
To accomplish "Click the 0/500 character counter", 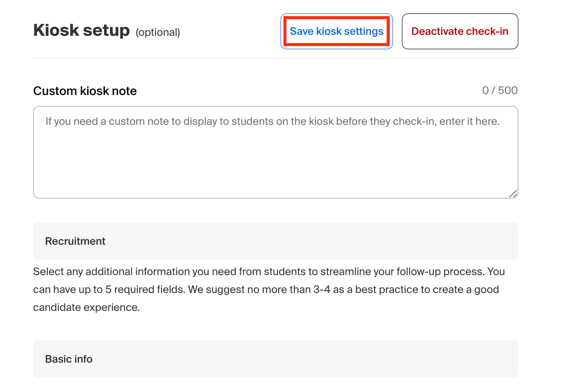I will (500, 91).
